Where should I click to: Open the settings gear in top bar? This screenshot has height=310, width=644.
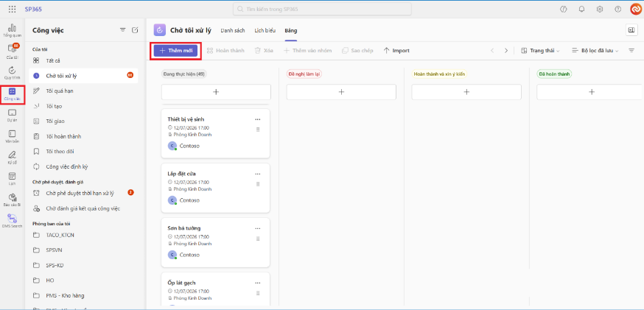pyautogui.click(x=600, y=9)
